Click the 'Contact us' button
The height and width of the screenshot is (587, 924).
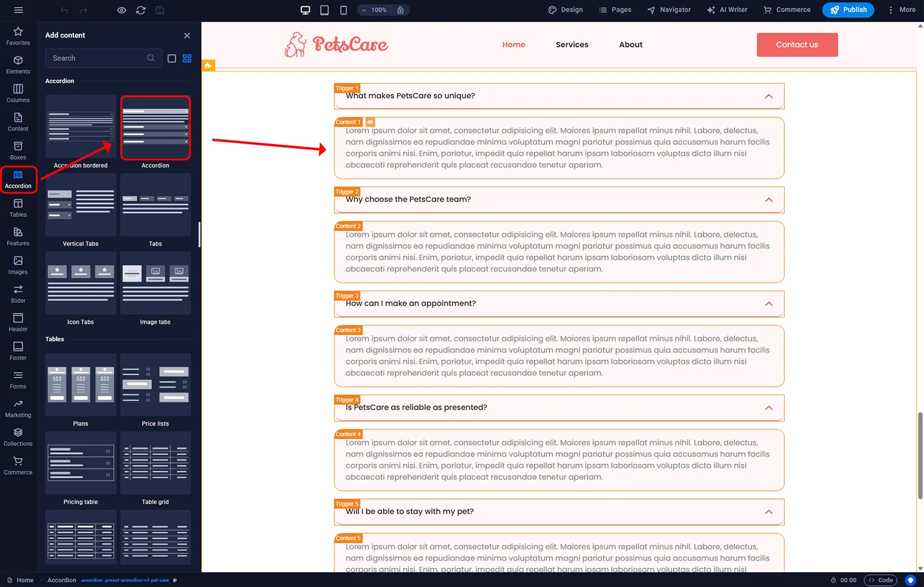pos(796,45)
